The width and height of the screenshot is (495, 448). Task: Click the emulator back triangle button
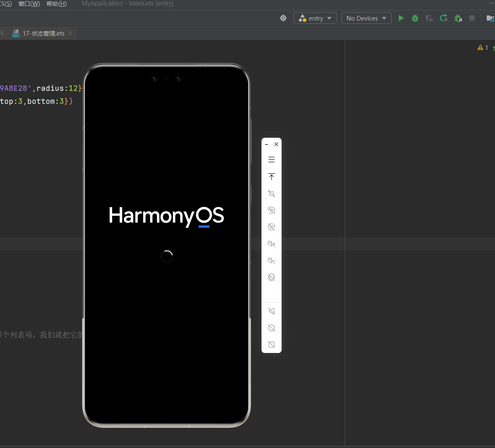[272, 311]
